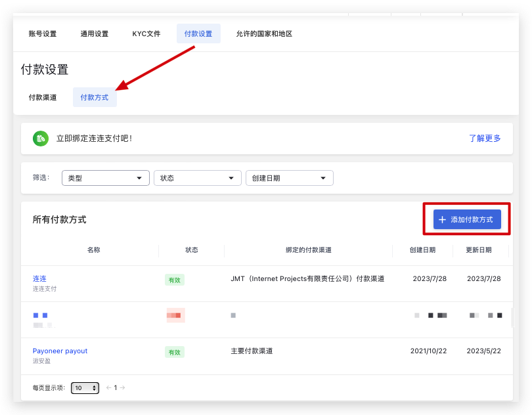Click the green 连连支付 logo icon in banner
This screenshot has height=415, width=532.
[x=40, y=139]
